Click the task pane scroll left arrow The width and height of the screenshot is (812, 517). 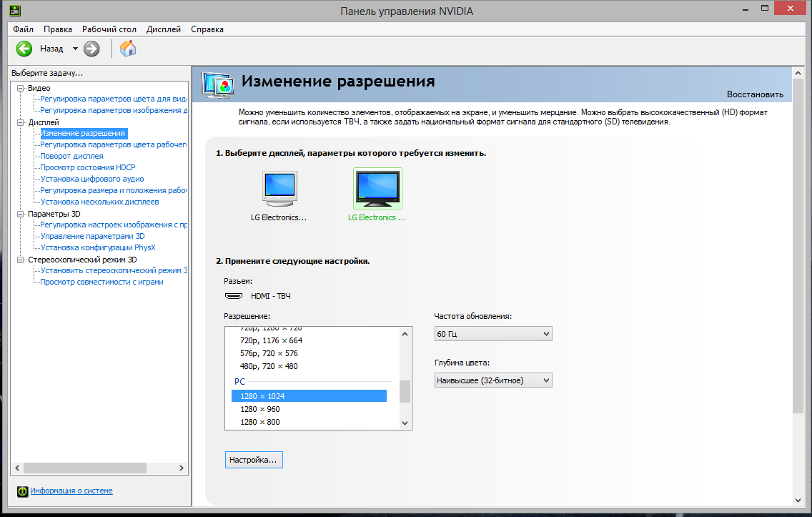(17, 468)
